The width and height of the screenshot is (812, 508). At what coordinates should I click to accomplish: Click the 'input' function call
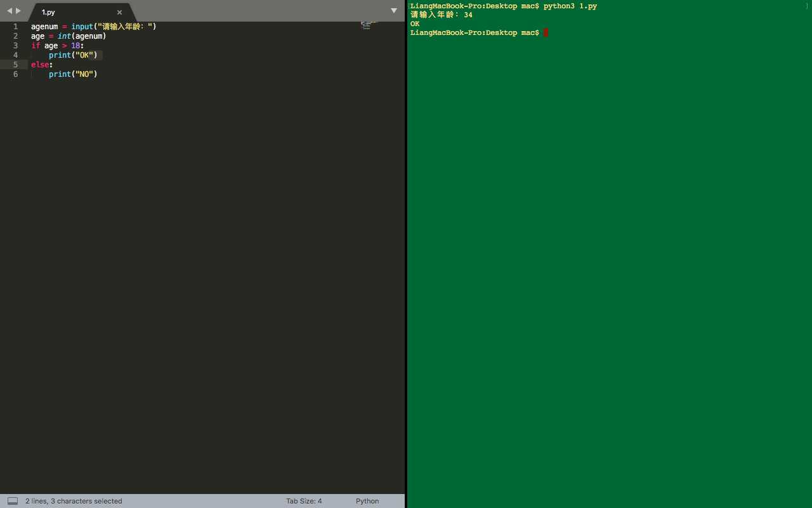82,27
